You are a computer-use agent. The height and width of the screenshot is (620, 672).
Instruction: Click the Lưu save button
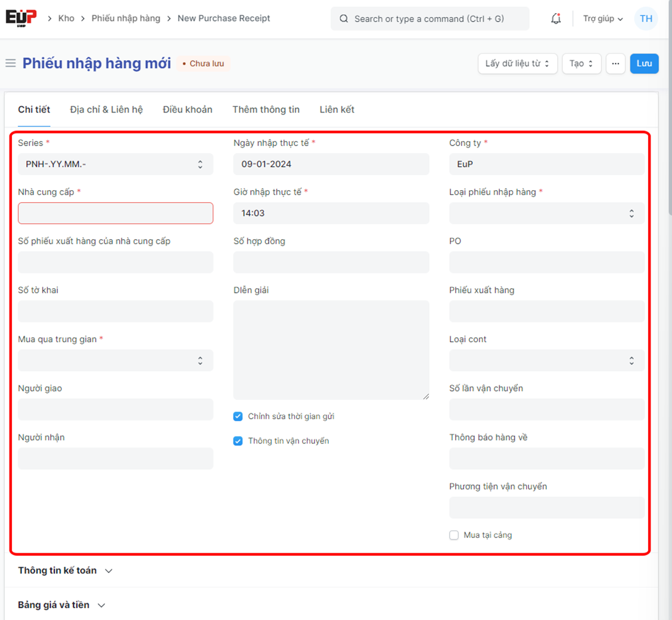pyautogui.click(x=644, y=64)
